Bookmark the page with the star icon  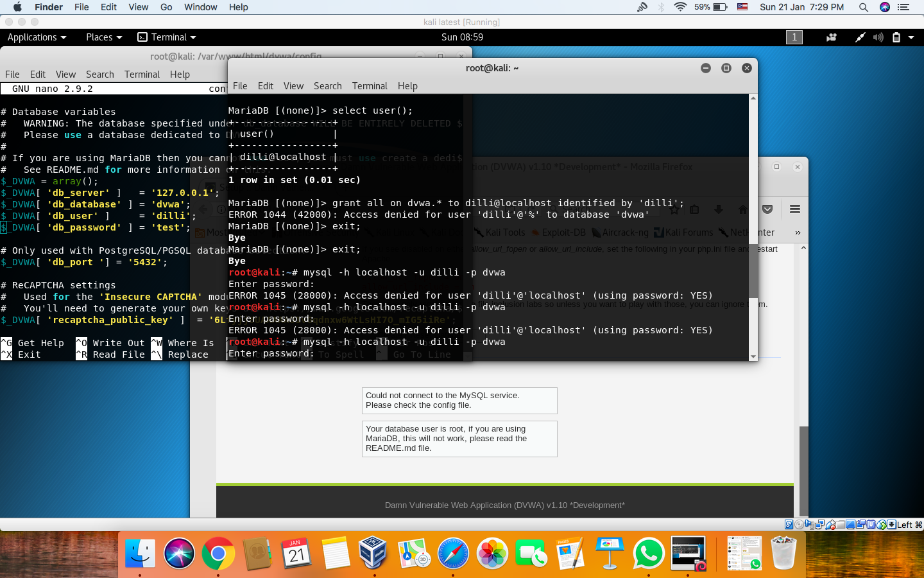pos(674,209)
